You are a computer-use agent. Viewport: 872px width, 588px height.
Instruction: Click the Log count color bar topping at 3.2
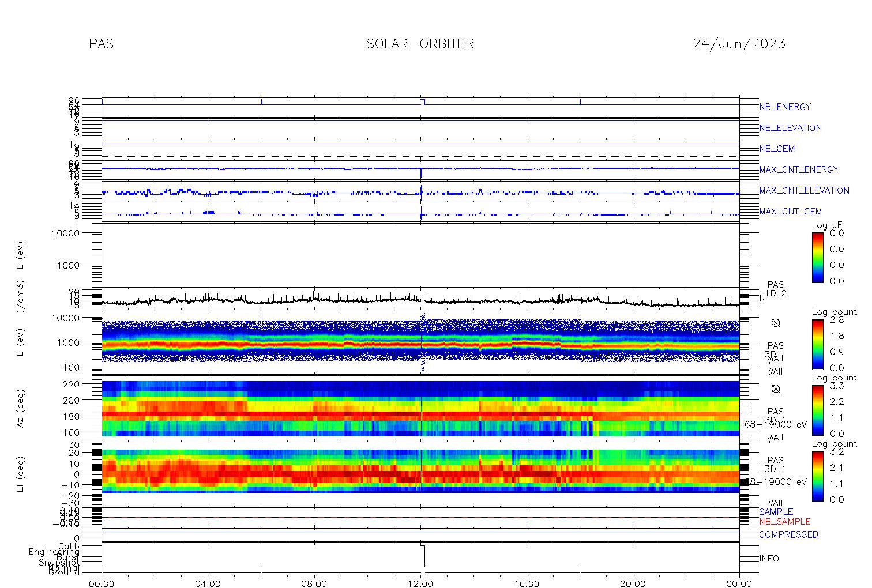click(817, 475)
